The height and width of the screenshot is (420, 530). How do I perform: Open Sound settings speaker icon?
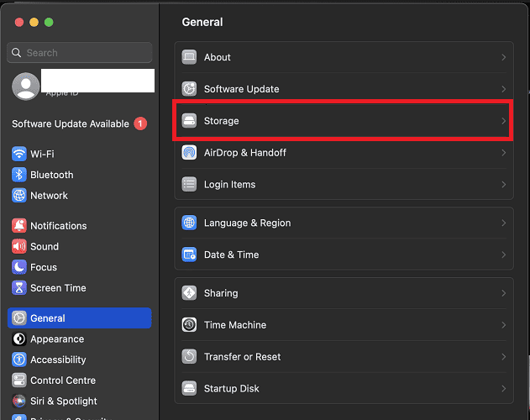[19, 247]
